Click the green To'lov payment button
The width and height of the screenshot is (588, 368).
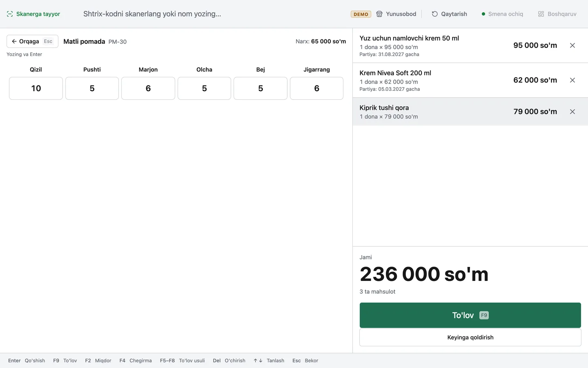coord(470,315)
